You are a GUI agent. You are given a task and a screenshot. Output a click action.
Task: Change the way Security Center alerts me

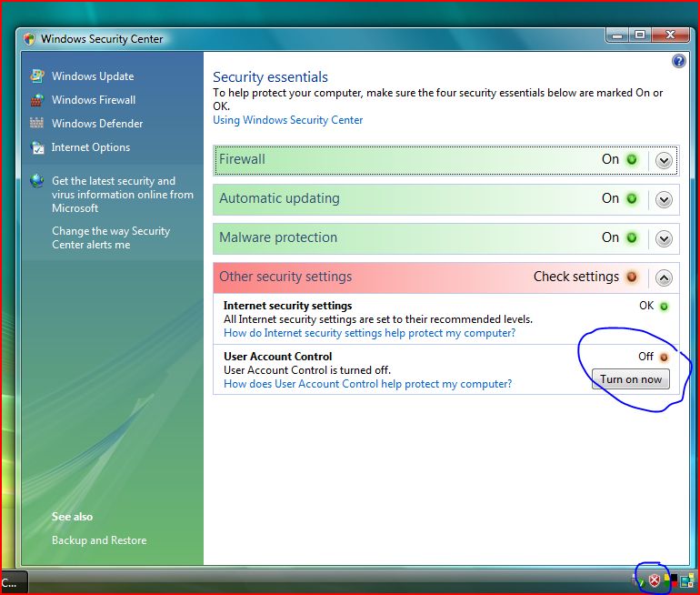tap(111, 237)
